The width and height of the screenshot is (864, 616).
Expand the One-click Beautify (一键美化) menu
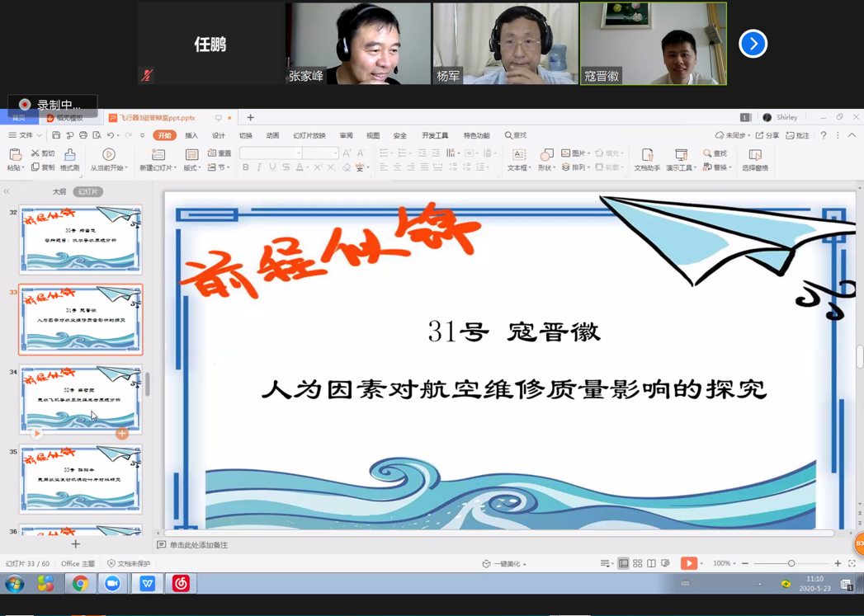click(x=504, y=564)
